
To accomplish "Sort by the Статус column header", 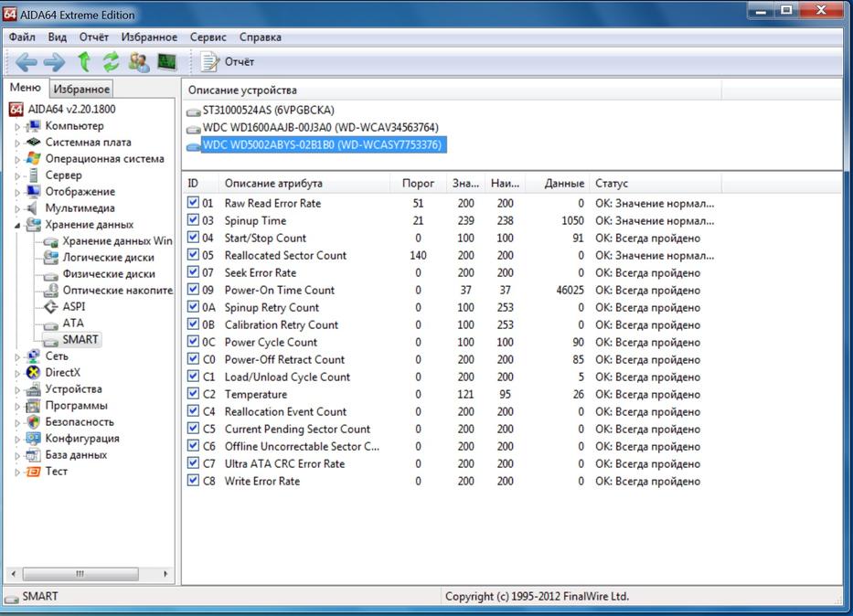I will (x=655, y=183).
